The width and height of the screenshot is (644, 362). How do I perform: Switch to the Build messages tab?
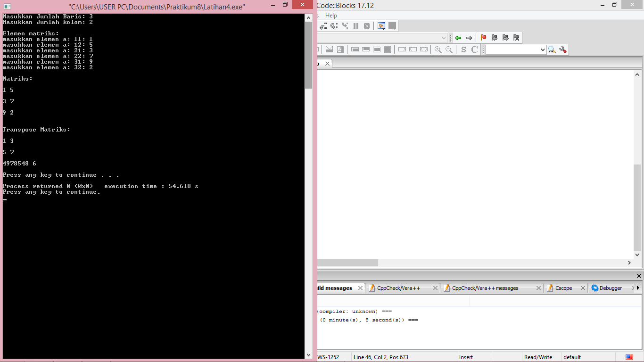(335, 288)
